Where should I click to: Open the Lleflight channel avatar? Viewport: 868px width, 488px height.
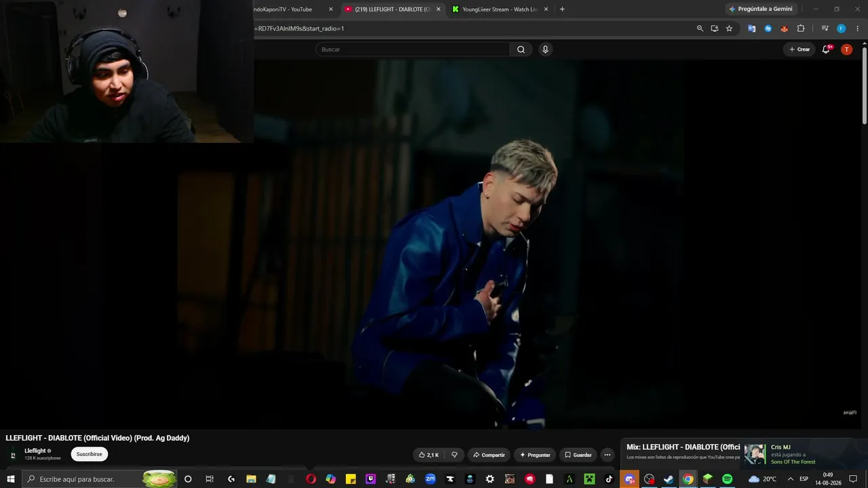(x=13, y=455)
